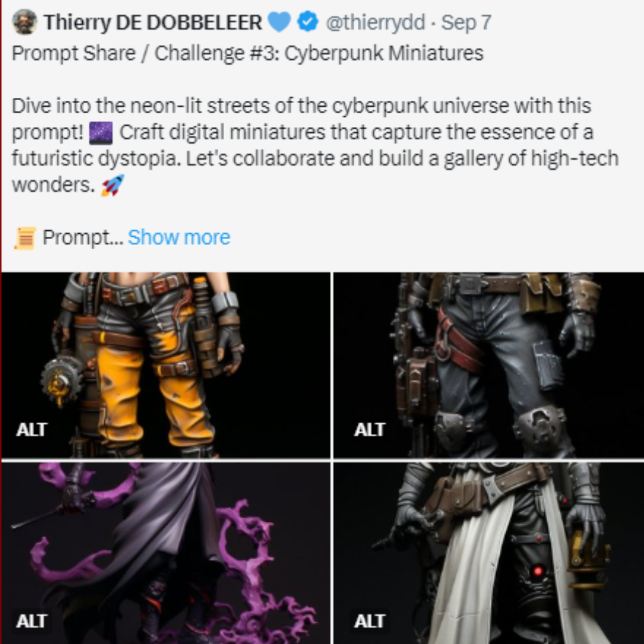Image resolution: width=644 pixels, height=644 pixels.
Task: View yellow-pants cyberpunk miniature image
Action: pyautogui.click(x=166, y=365)
